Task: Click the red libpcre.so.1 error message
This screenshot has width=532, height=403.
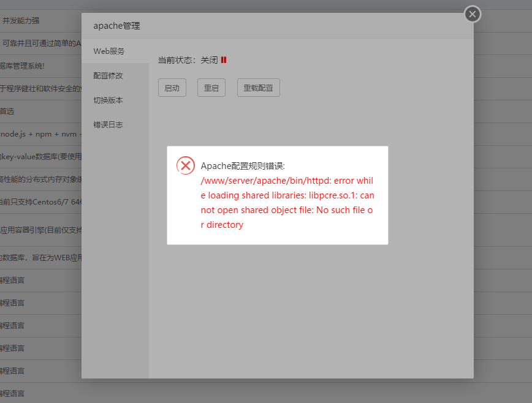Action: pyautogui.click(x=287, y=203)
